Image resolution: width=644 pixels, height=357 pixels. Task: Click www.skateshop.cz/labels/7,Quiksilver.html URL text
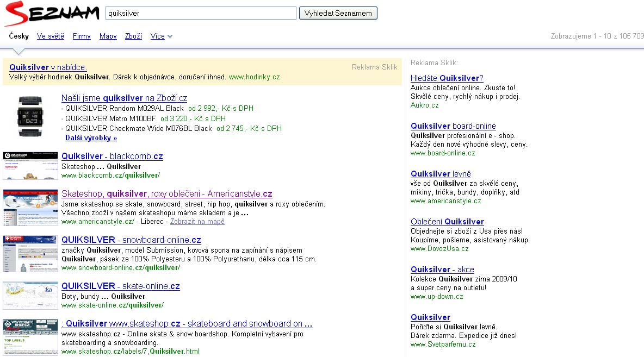130,351
